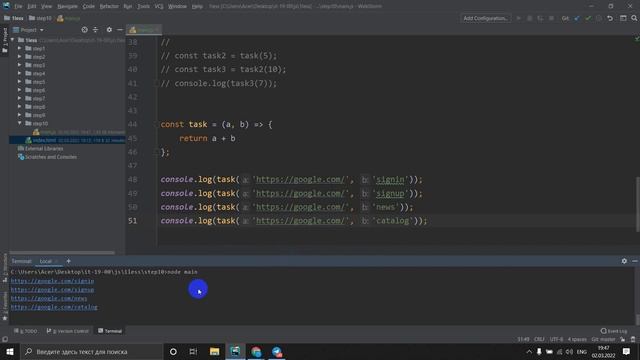Open the Code menu

pos(89,7)
